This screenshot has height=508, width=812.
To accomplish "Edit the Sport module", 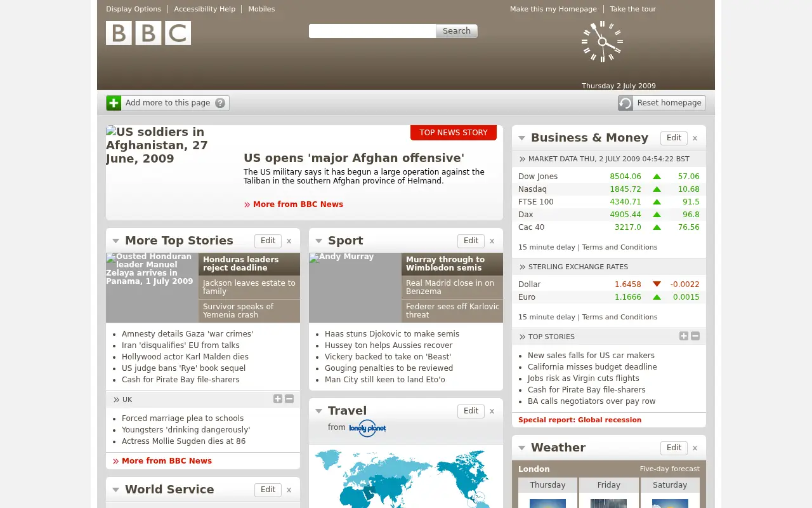I will tap(471, 241).
